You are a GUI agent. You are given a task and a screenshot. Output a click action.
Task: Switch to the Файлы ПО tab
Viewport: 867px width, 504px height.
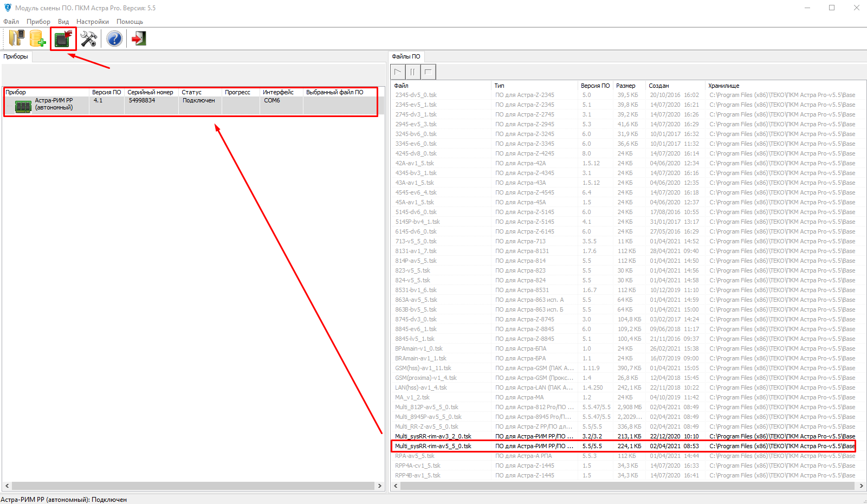point(406,56)
